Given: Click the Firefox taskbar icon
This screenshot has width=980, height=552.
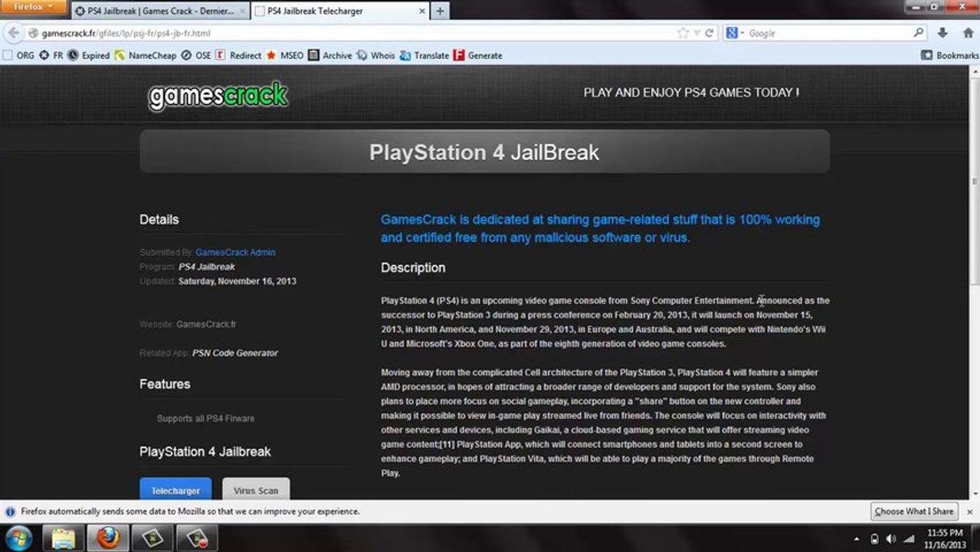Looking at the screenshot, I should [107, 537].
